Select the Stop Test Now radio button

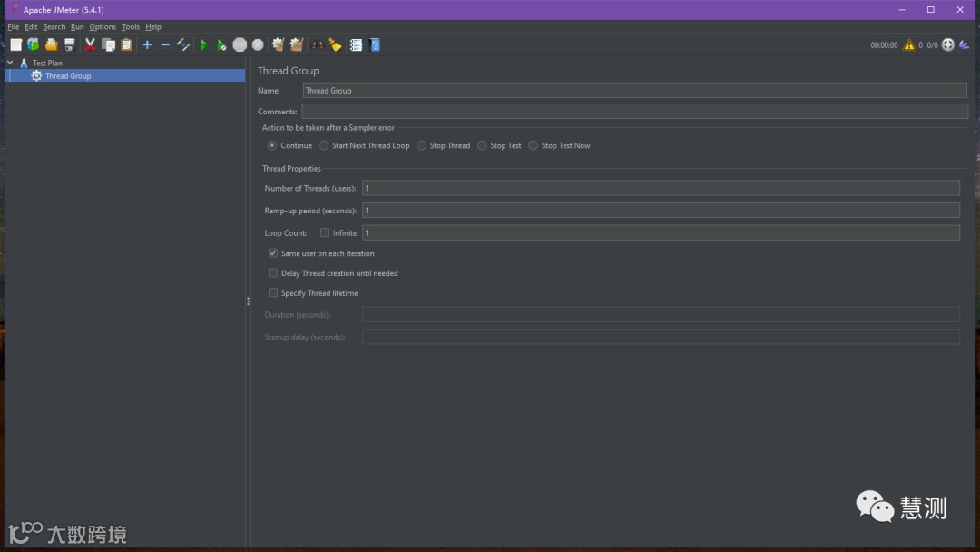point(534,145)
